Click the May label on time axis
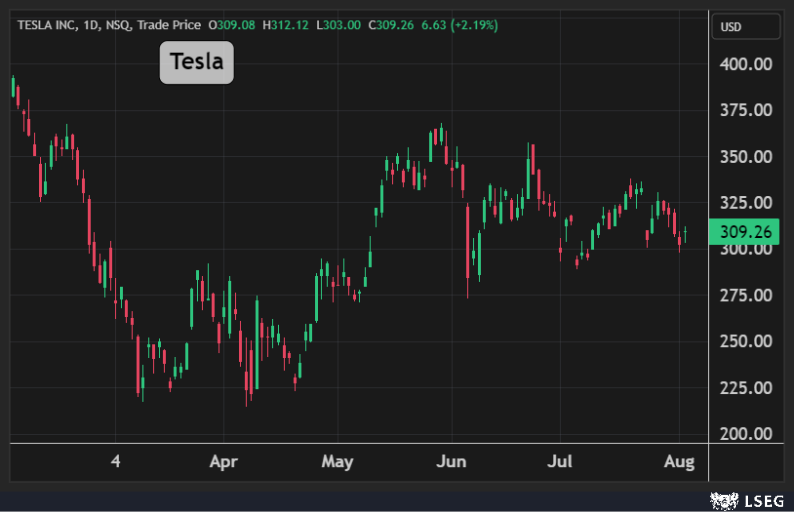 (338, 462)
